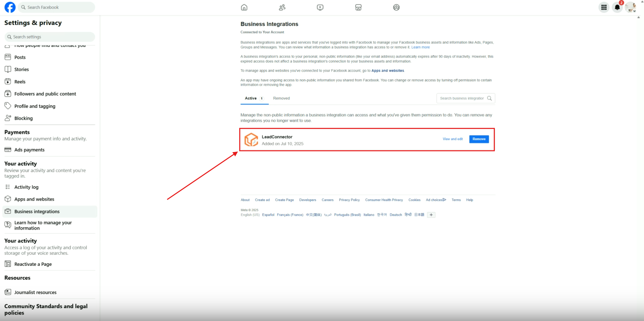Click the Terms footer link
Viewport: 644px width, 321px height.
coord(456,200)
